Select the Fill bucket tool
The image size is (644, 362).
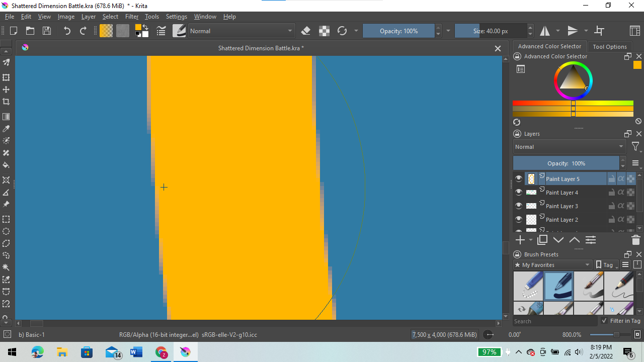[x=6, y=165]
